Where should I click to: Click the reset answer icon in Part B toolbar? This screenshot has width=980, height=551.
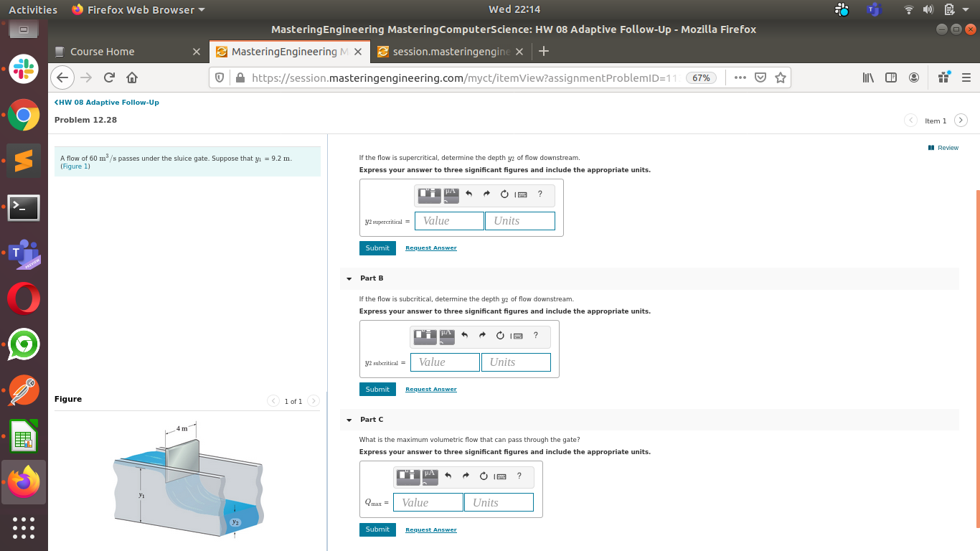point(500,336)
